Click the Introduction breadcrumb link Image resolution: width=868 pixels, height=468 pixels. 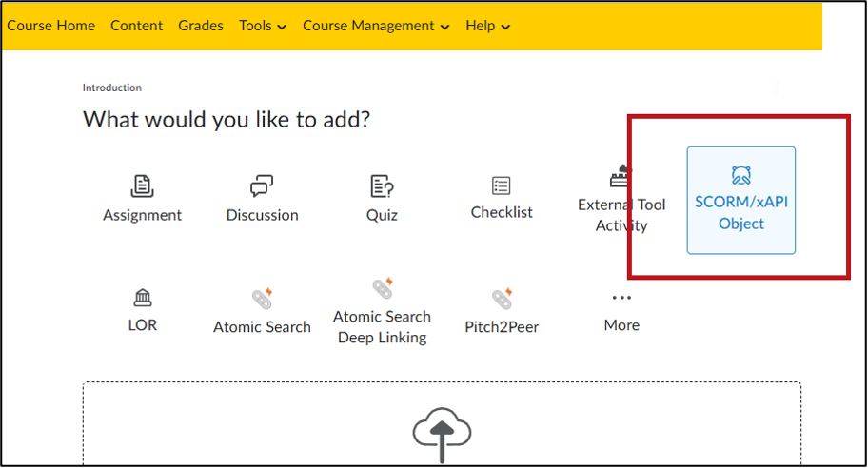click(111, 88)
